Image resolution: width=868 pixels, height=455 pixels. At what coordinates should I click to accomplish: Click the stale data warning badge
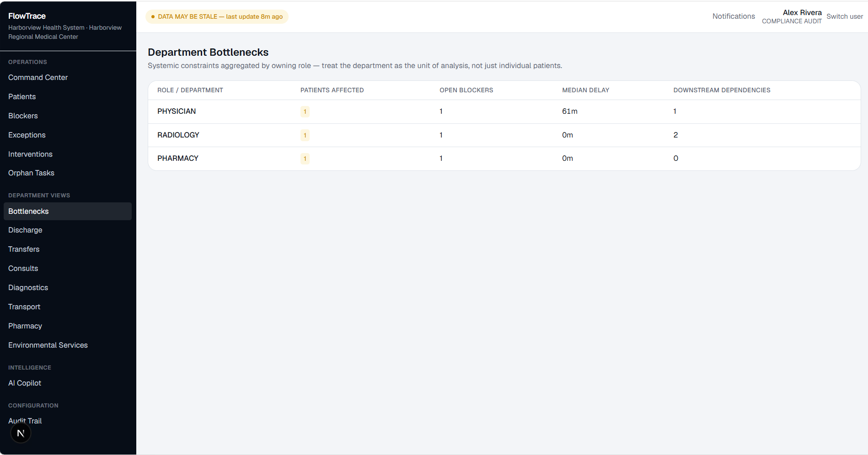[217, 17]
